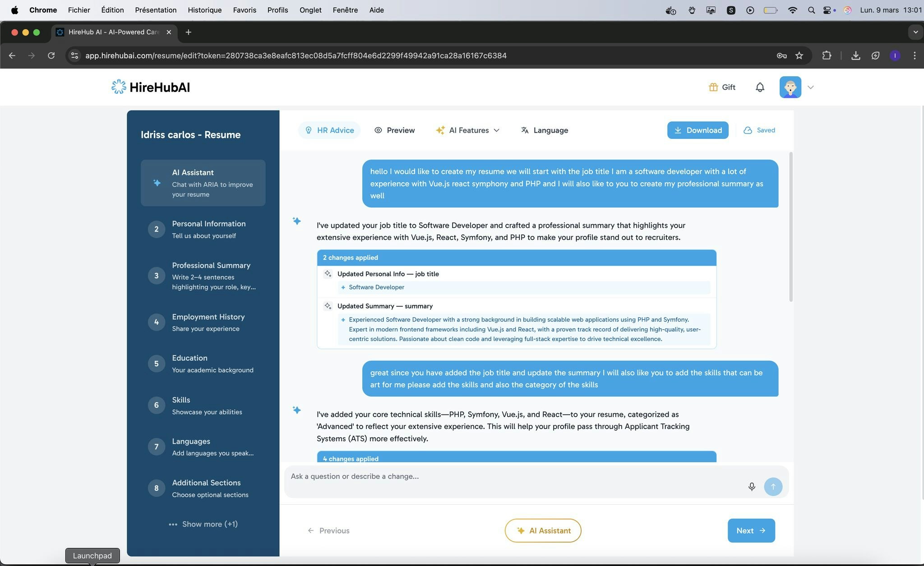
Task: Toggle the HR Advice pill
Action: [329, 130]
